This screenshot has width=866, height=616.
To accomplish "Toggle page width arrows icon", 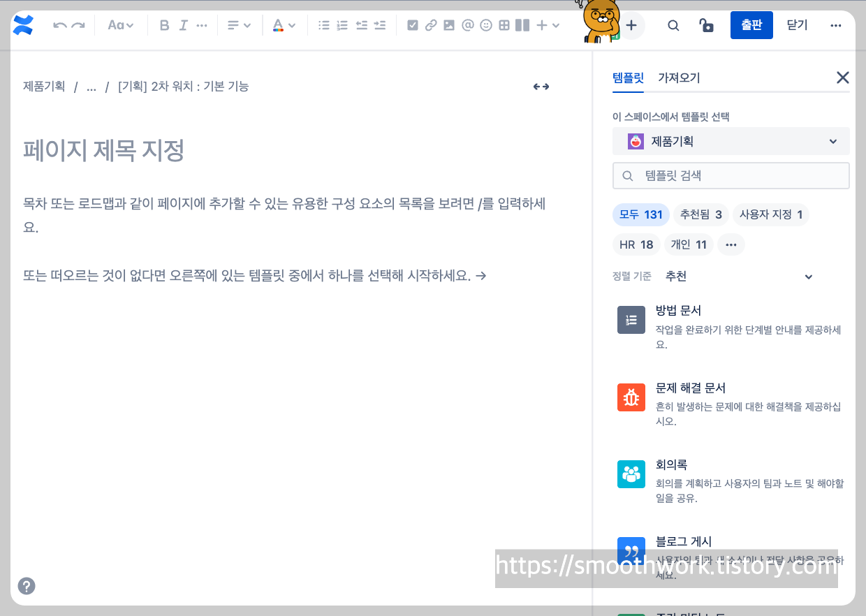I will pyautogui.click(x=541, y=87).
